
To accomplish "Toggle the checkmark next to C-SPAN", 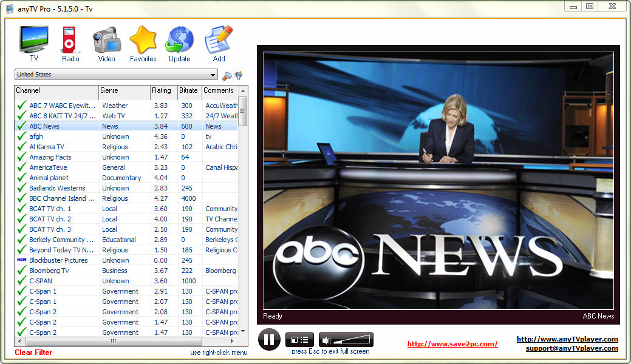I will pyautogui.click(x=22, y=281).
